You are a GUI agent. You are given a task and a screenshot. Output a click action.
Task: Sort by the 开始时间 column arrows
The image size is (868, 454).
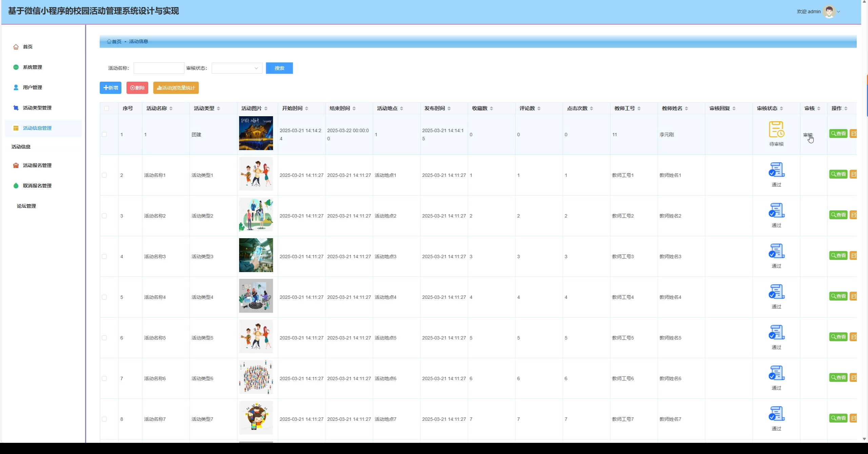pos(307,108)
